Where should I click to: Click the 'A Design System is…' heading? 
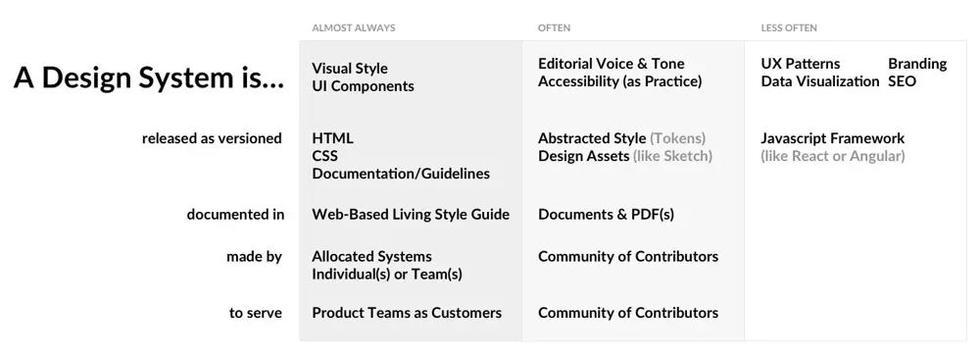pos(149,77)
